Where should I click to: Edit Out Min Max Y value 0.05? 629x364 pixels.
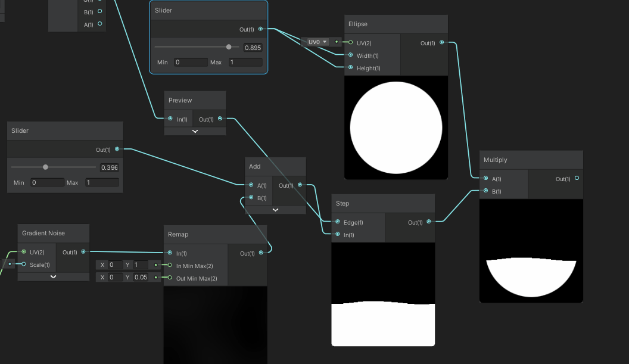point(141,277)
